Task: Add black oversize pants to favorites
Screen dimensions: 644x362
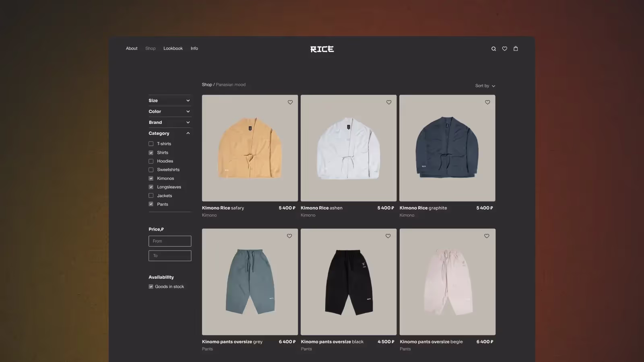Action: (x=388, y=236)
